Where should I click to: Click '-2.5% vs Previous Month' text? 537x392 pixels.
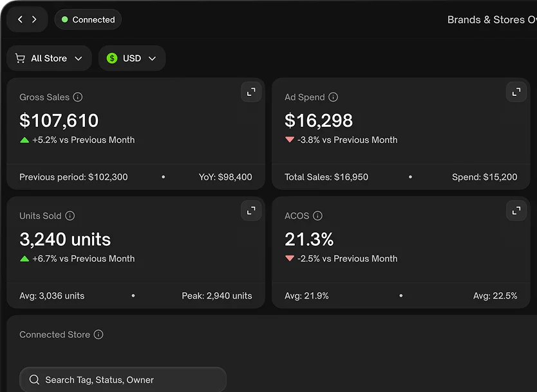coord(347,259)
